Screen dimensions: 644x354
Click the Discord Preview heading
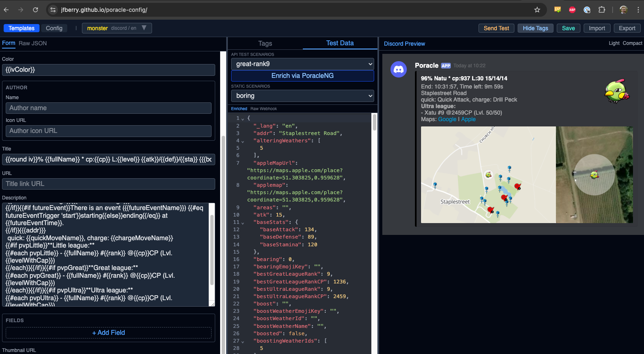(x=404, y=44)
